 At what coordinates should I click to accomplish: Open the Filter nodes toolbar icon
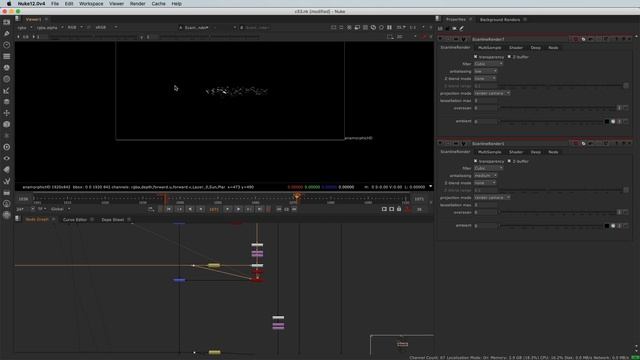(7, 79)
